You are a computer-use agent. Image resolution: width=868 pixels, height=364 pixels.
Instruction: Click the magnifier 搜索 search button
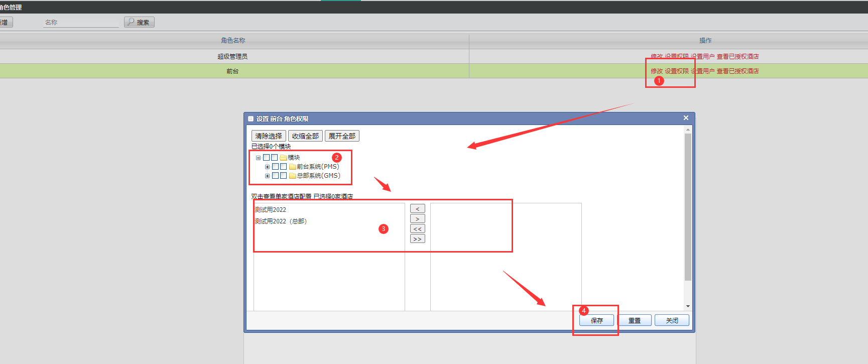(139, 22)
